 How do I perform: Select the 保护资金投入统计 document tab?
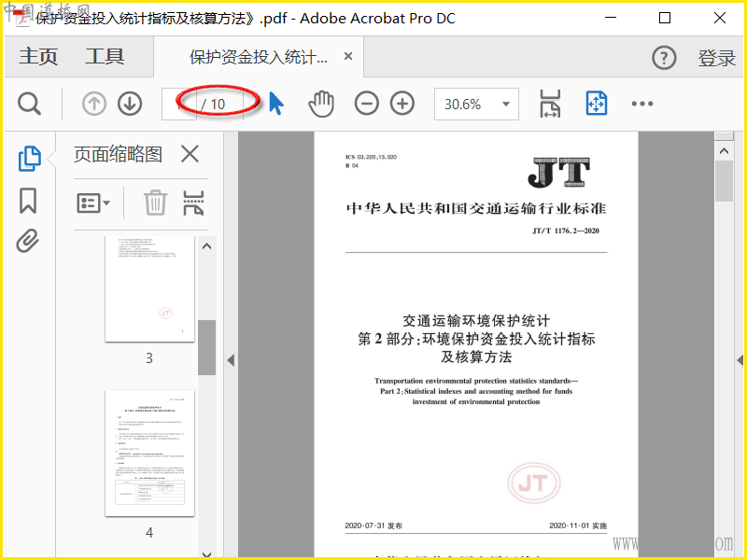click(259, 57)
